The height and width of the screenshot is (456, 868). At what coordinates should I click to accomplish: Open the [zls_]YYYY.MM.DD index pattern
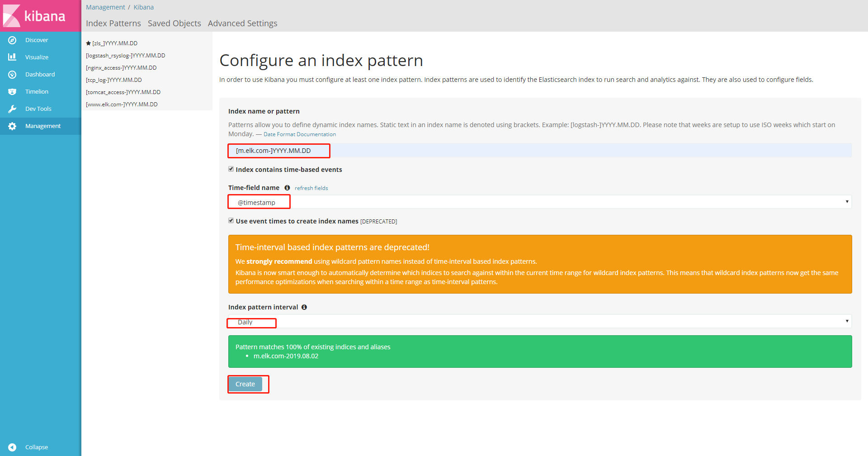coord(115,43)
